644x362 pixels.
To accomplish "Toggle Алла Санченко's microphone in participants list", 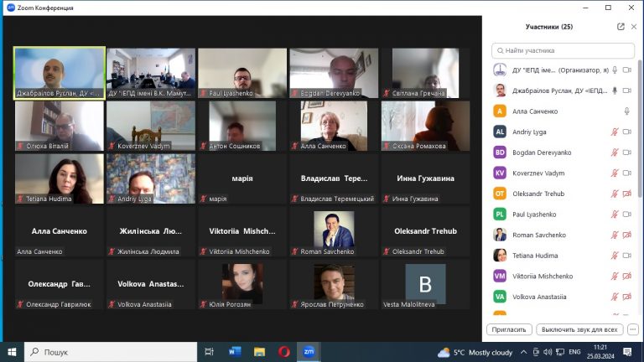I will coord(626,111).
